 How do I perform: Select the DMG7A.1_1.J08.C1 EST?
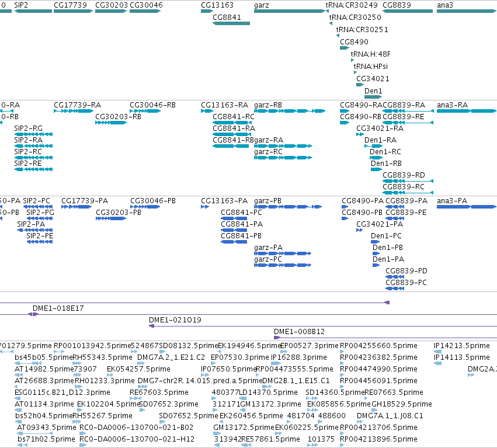coord(359,421)
